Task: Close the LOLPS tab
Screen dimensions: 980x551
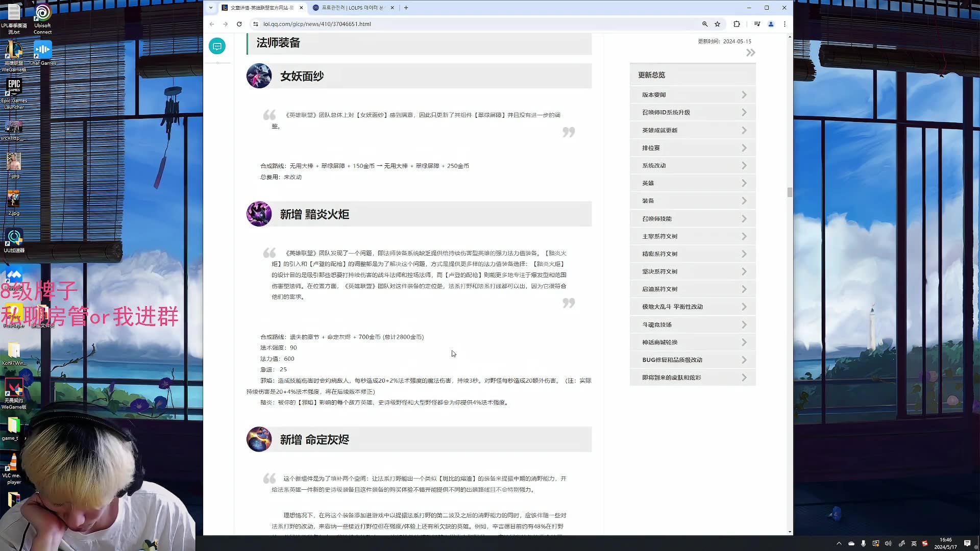Action: pyautogui.click(x=392, y=8)
